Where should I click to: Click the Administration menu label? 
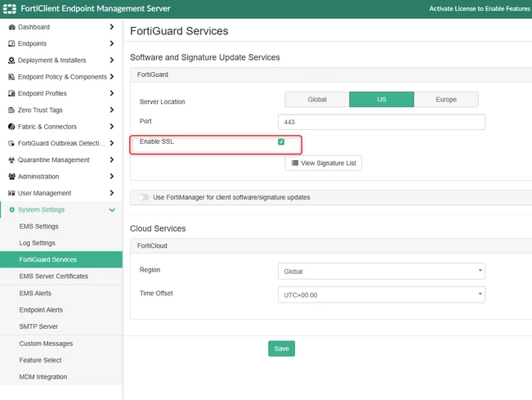point(38,177)
